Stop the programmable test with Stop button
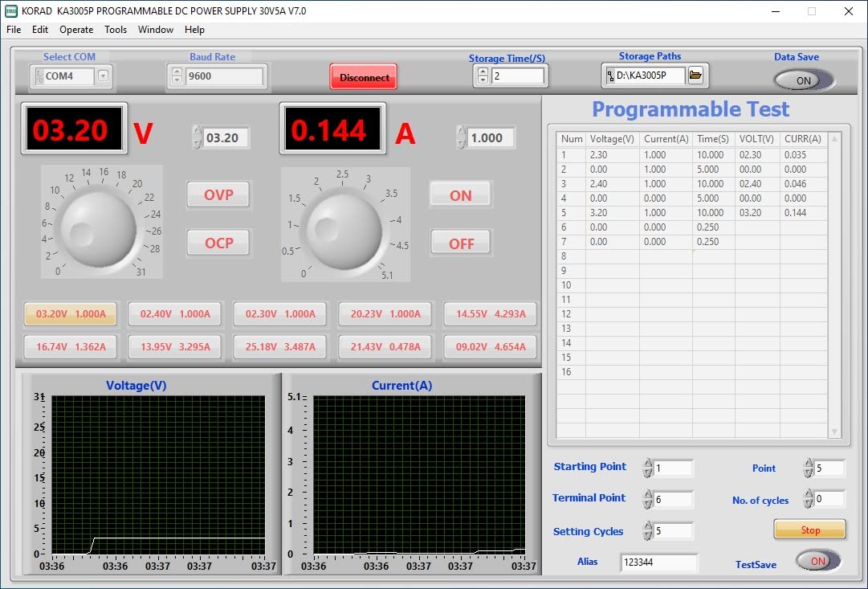This screenshot has height=589, width=868. pyautogui.click(x=810, y=530)
